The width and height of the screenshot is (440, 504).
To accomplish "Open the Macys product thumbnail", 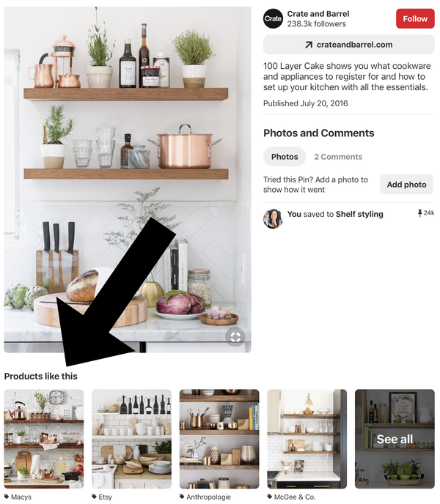I will click(x=44, y=439).
